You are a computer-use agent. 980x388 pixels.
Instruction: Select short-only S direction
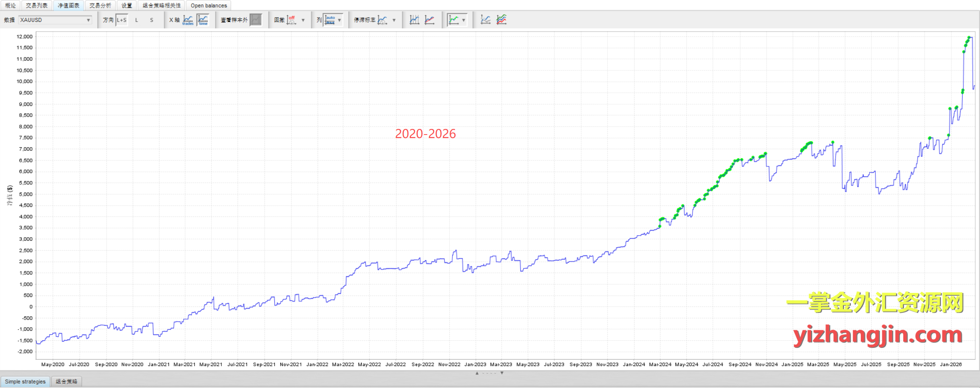(x=151, y=20)
